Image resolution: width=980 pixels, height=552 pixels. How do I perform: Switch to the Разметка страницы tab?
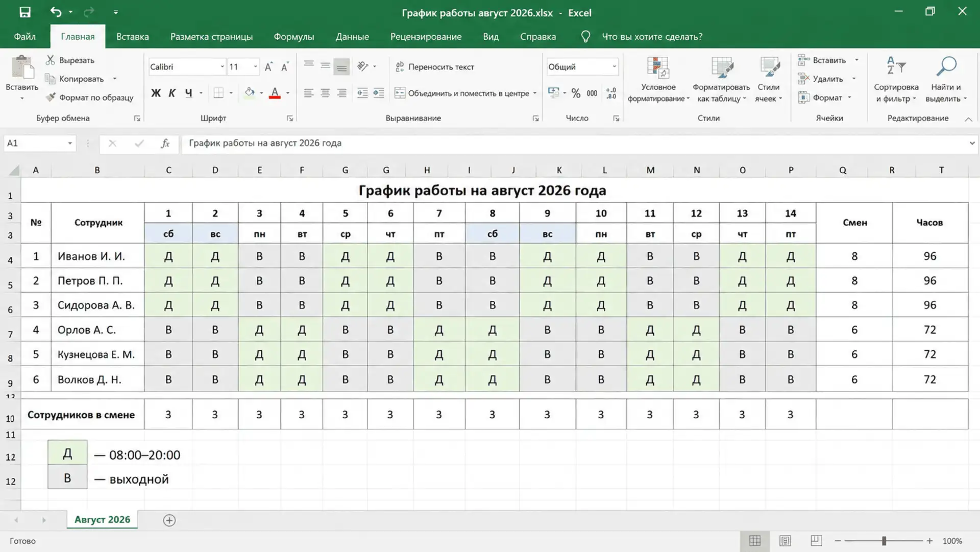coord(211,37)
